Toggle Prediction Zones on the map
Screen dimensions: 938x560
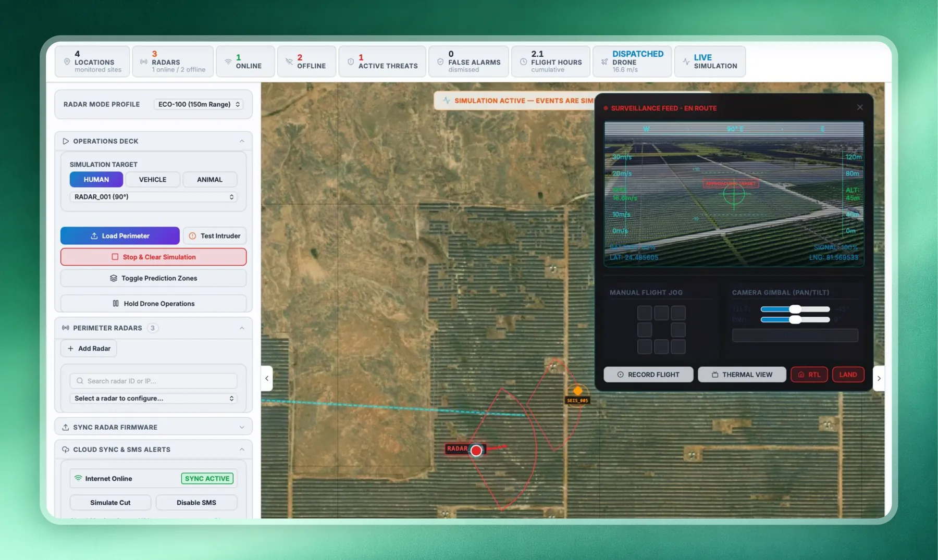coord(154,278)
